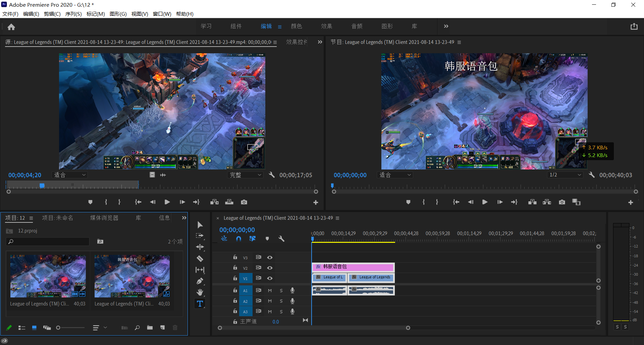Toggle V2 track output eye

point(270,268)
